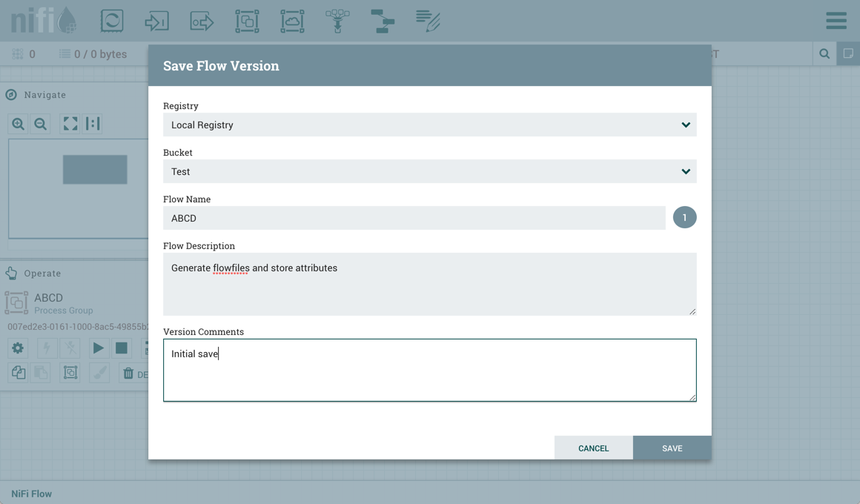Stop the flow using the Stop button
Image resolution: width=860 pixels, height=504 pixels.
[x=121, y=348]
